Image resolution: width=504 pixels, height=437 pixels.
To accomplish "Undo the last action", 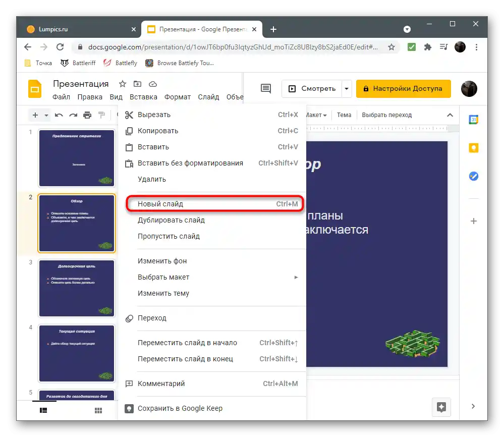I will click(59, 115).
